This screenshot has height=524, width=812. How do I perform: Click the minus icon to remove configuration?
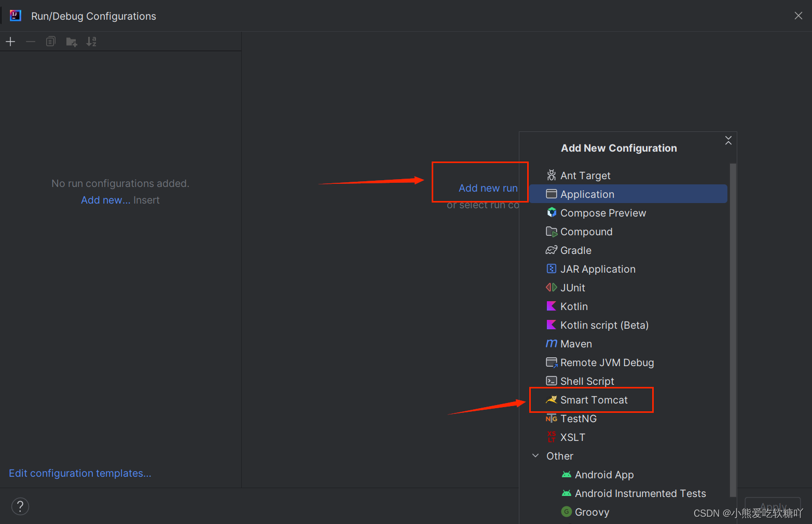click(x=31, y=42)
